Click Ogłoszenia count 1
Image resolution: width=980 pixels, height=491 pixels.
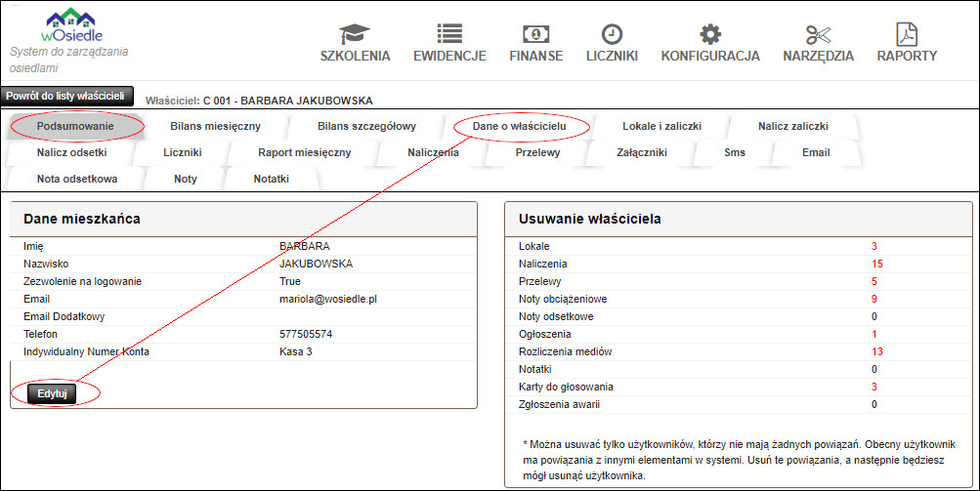(874, 334)
